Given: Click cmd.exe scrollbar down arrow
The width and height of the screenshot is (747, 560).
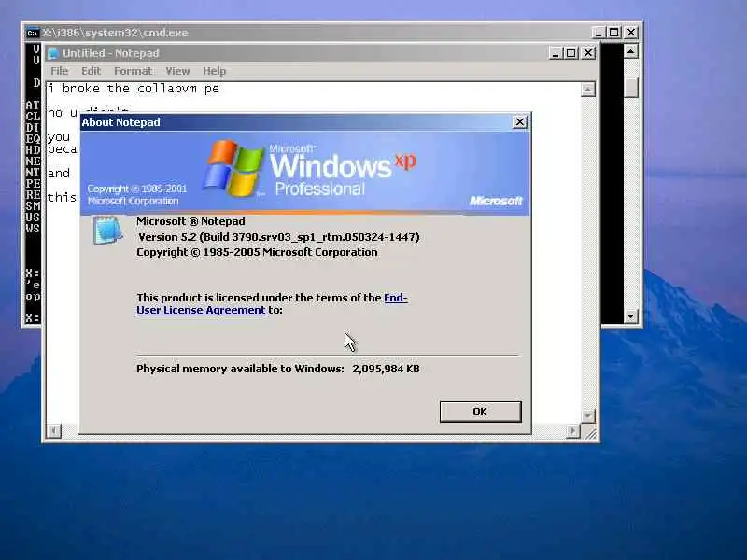Looking at the screenshot, I should pos(631,315).
